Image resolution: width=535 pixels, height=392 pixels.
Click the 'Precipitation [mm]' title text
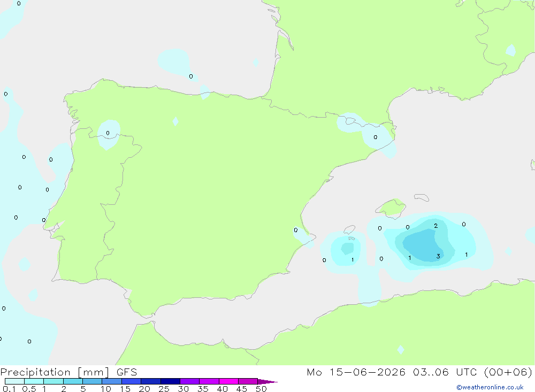(55, 372)
